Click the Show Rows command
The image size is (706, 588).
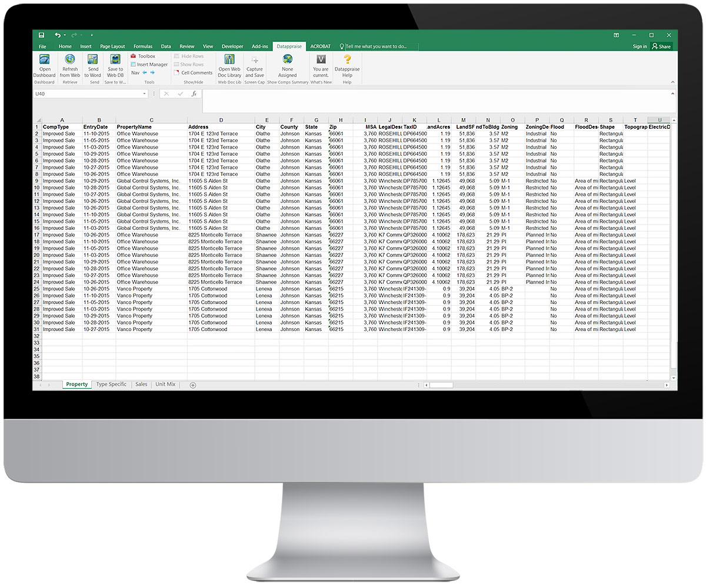click(188, 65)
